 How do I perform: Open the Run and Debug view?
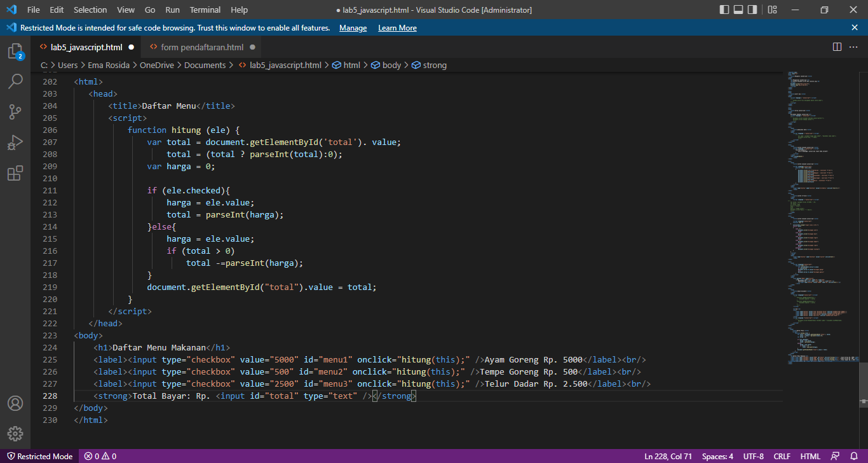click(x=15, y=142)
